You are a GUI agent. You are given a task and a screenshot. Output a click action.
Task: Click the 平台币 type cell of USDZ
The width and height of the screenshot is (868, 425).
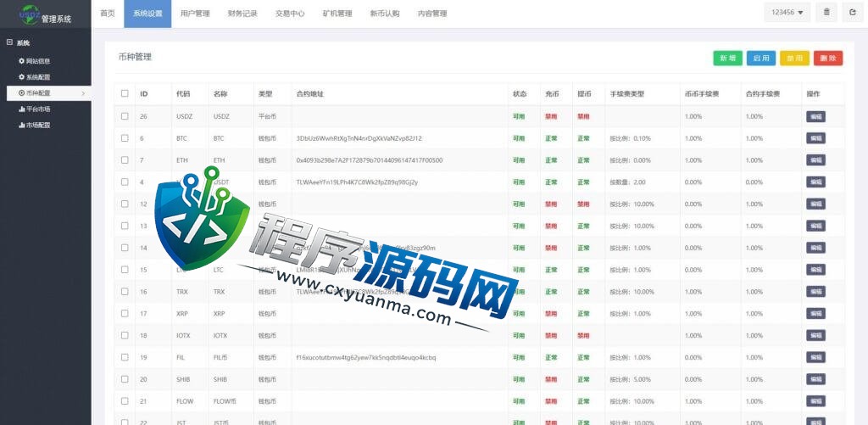267,116
